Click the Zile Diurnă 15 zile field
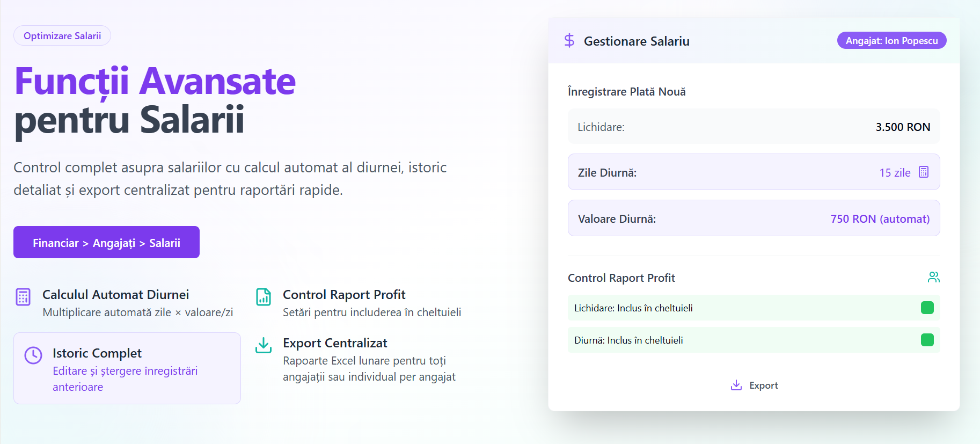 point(754,172)
